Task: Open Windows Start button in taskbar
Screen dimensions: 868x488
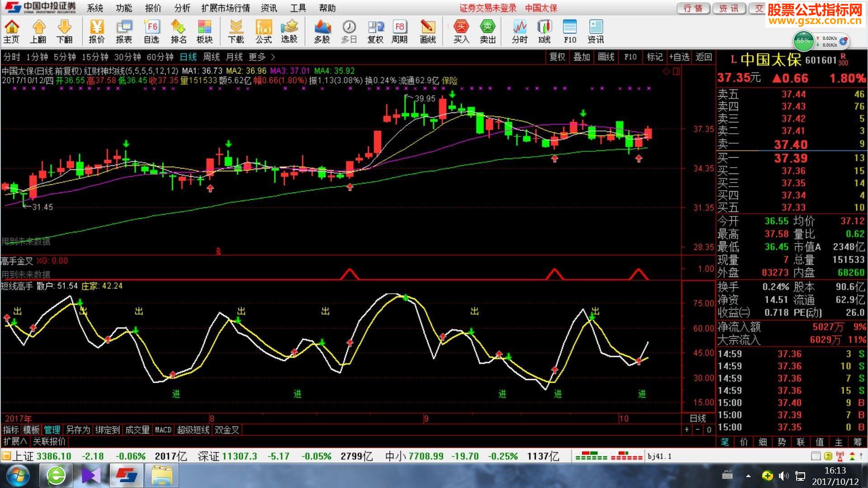Action: click(x=18, y=475)
